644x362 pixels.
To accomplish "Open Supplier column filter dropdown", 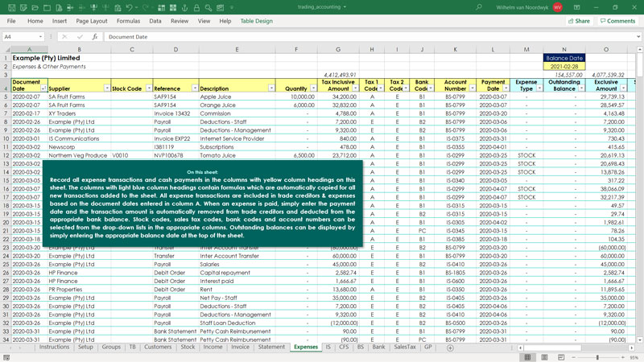I will click(107, 88).
